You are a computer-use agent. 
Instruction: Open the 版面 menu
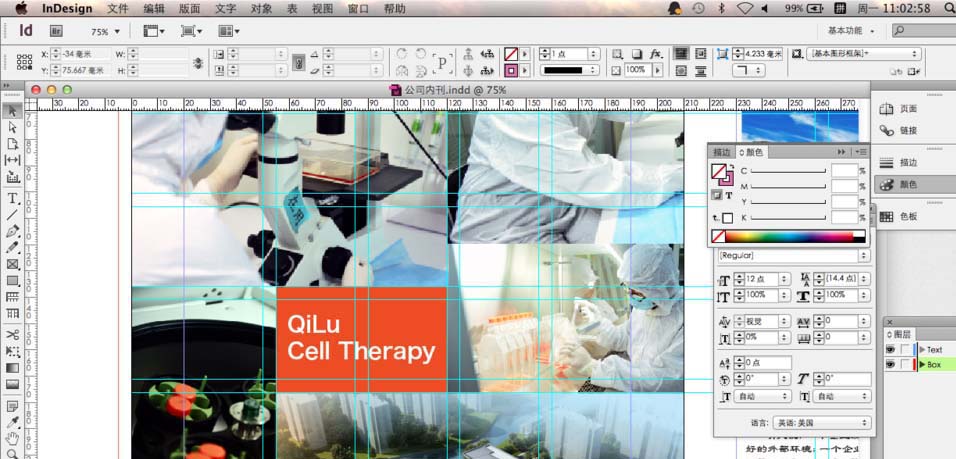click(x=190, y=9)
